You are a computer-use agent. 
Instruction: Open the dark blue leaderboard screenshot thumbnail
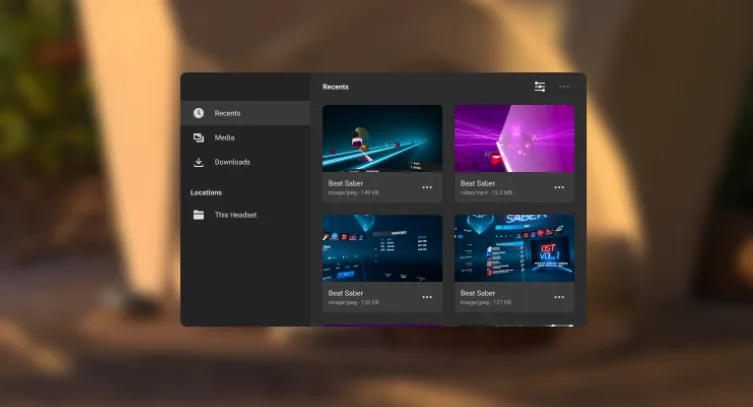(x=382, y=249)
